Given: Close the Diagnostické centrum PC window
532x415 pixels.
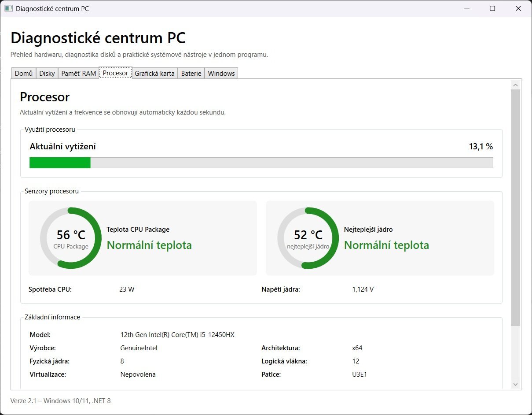Looking at the screenshot, I should (518, 8).
